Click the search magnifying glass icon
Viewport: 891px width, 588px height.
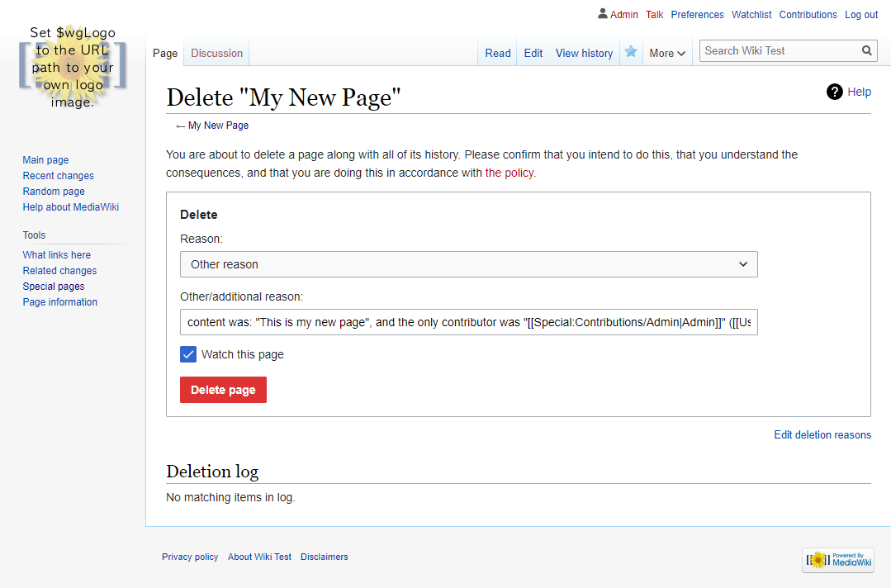(x=866, y=50)
